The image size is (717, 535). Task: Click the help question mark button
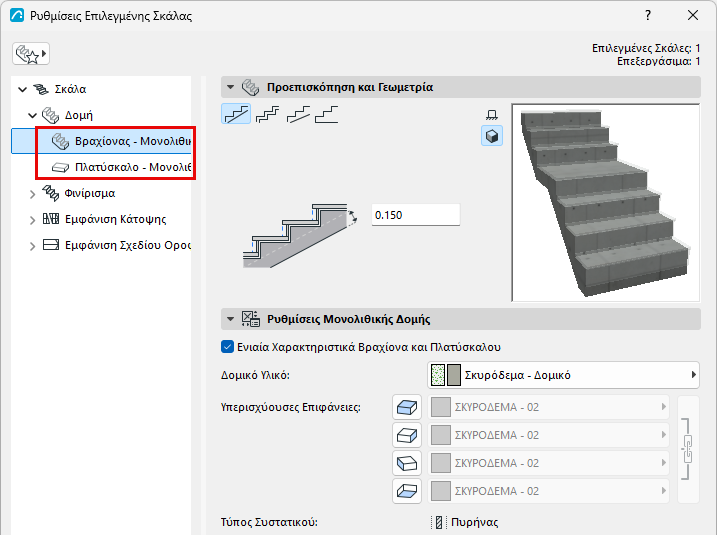(x=648, y=16)
